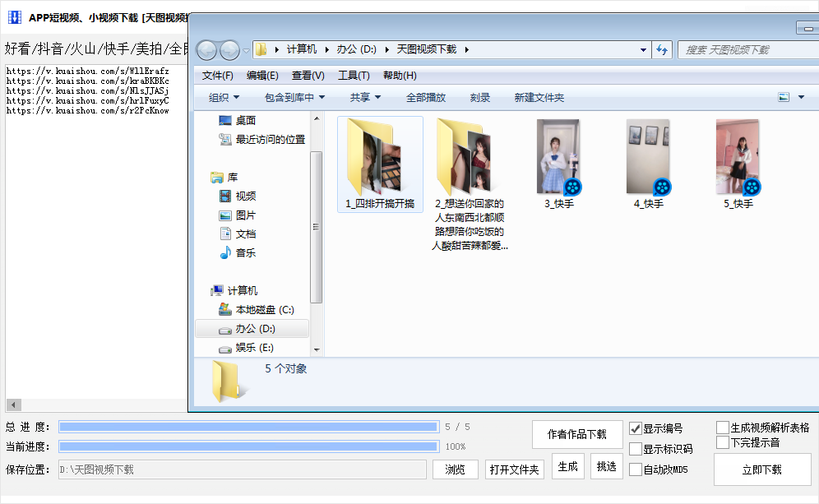Open the 工具(T) menu

[354, 76]
